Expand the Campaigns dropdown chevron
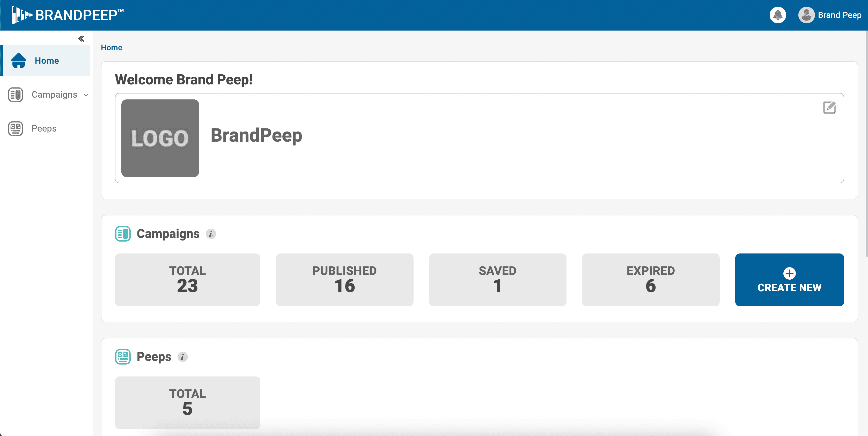Viewport: 868px width, 436px height. [x=86, y=95]
